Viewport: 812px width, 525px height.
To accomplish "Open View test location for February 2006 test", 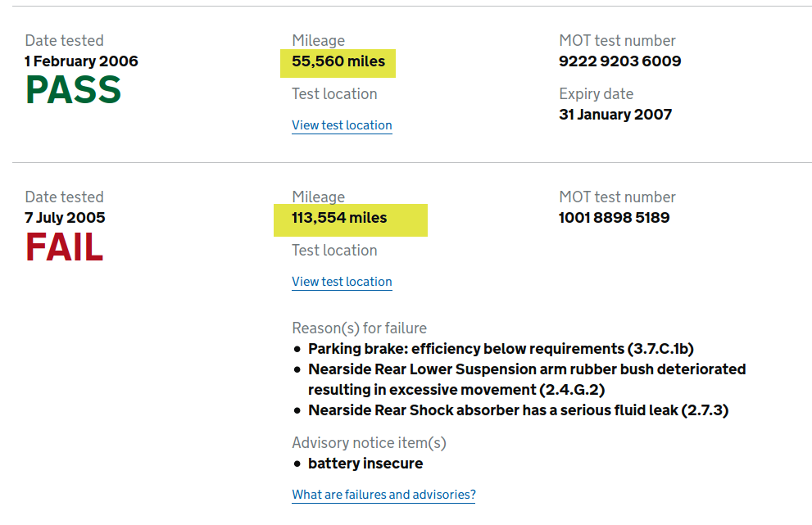I will point(342,125).
